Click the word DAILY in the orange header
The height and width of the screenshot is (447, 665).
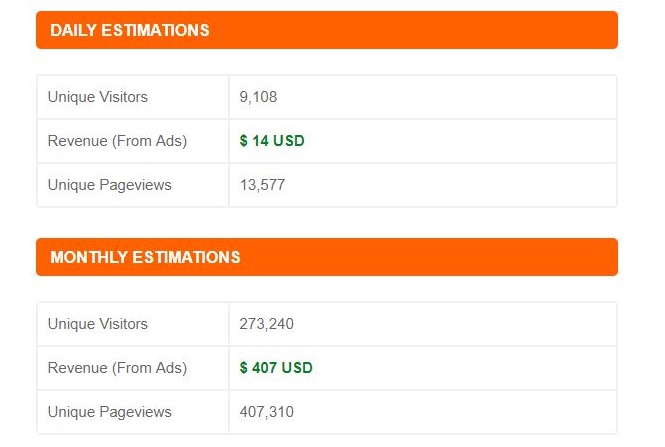click(x=71, y=30)
